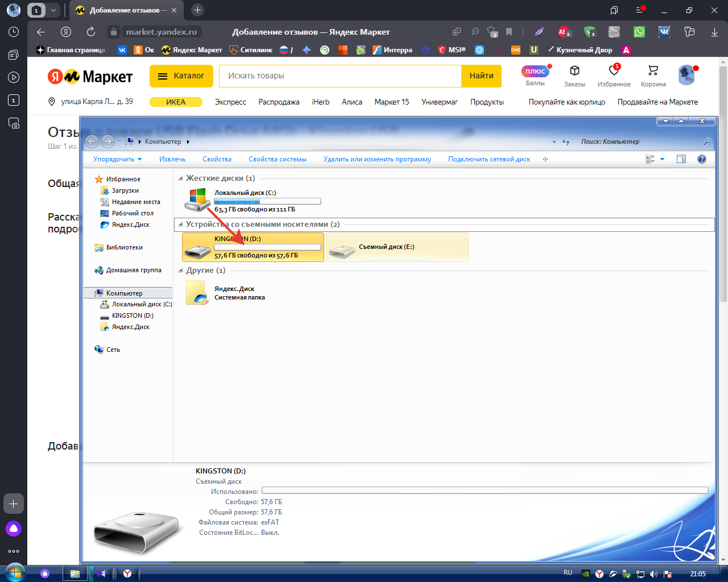Select the Локальный диск (C:) drive icon
This screenshot has height=582, width=728.
(x=197, y=200)
